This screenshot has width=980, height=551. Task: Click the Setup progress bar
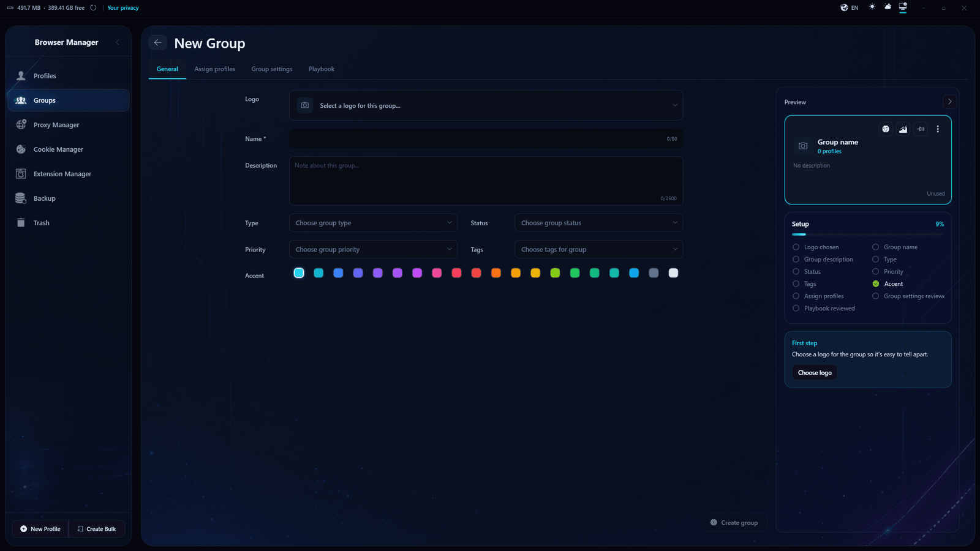coord(868,234)
